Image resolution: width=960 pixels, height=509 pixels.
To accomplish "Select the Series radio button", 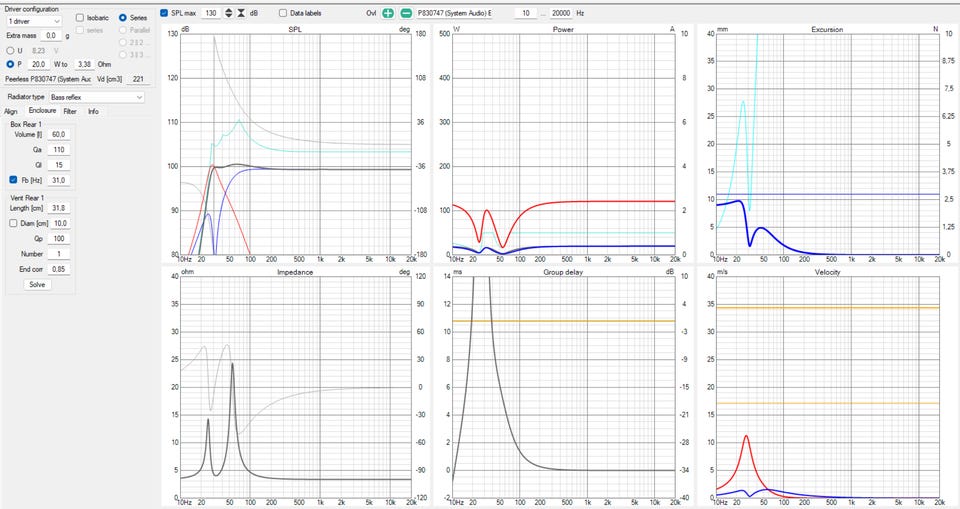I will click(123, 18).
